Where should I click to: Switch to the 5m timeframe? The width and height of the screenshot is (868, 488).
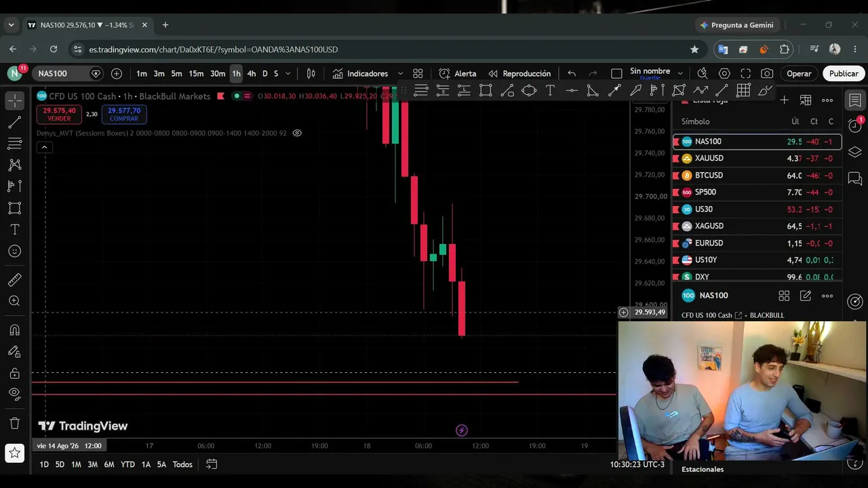point(176,73)
